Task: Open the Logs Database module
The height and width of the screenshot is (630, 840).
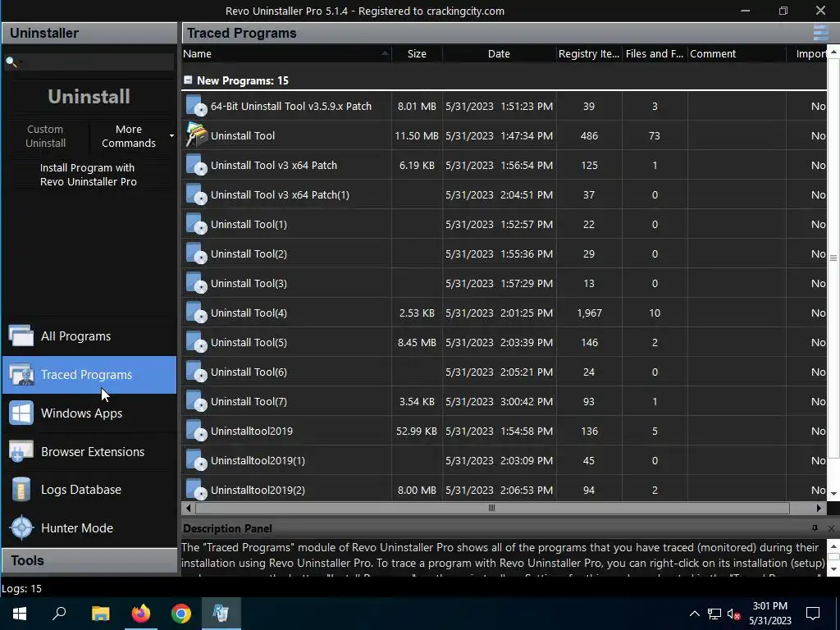Action: [x=89, y=490]
